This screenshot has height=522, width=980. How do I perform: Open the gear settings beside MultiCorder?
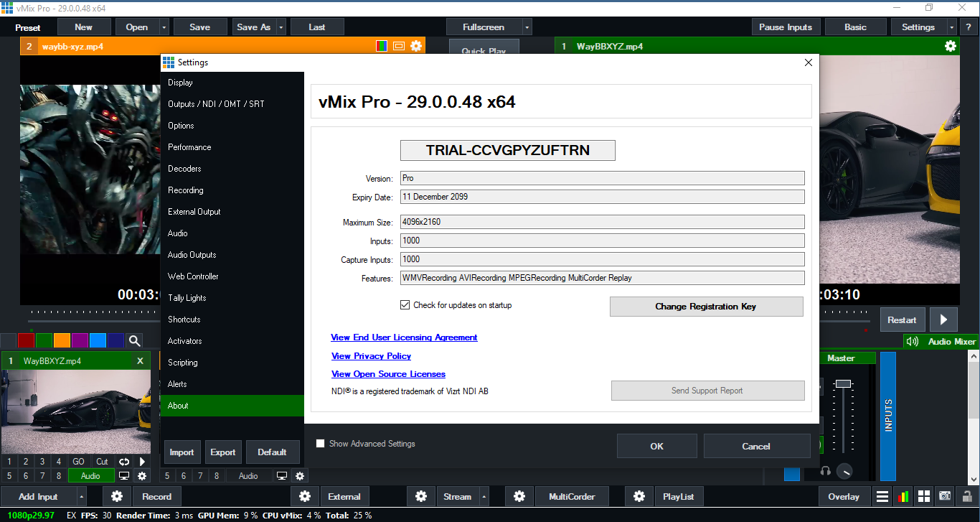(x=519, y=496)
